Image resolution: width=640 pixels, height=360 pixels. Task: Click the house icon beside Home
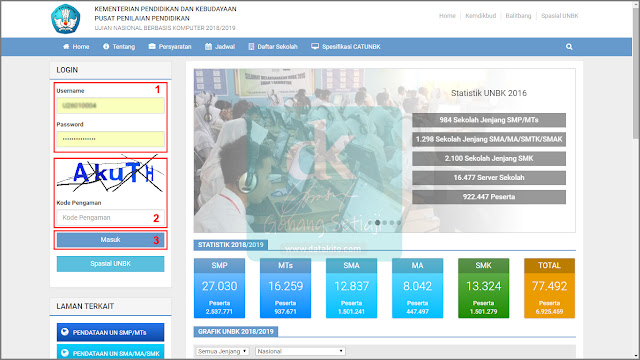[66, 47]
